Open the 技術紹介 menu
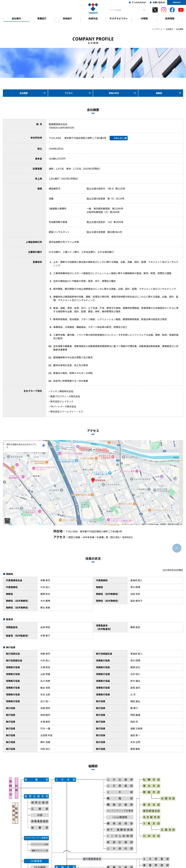Image resolution: width=186 pixels, height=868 pixels. click(x=68, y=19)
